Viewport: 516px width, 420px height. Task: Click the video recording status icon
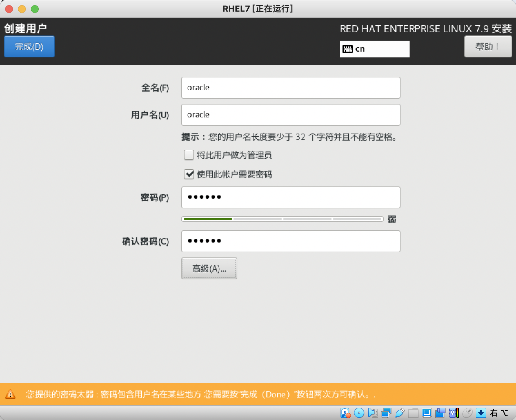(x=440, y=413)
